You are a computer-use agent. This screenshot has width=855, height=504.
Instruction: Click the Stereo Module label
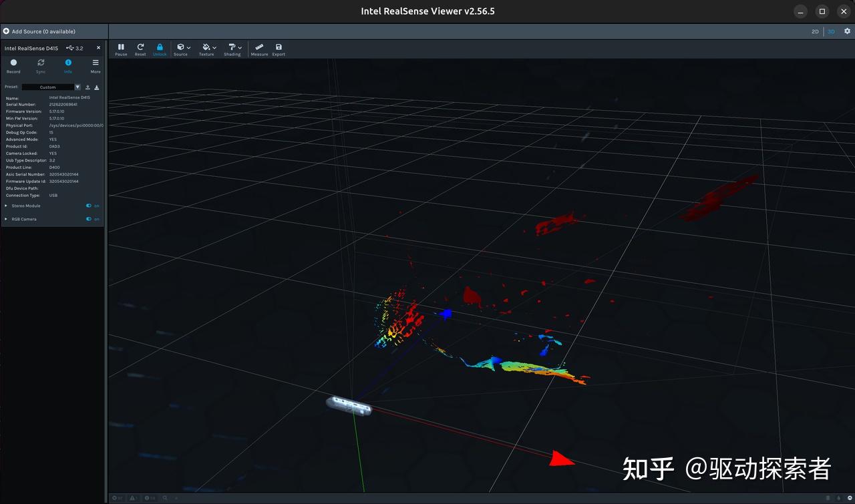(26, 206)
